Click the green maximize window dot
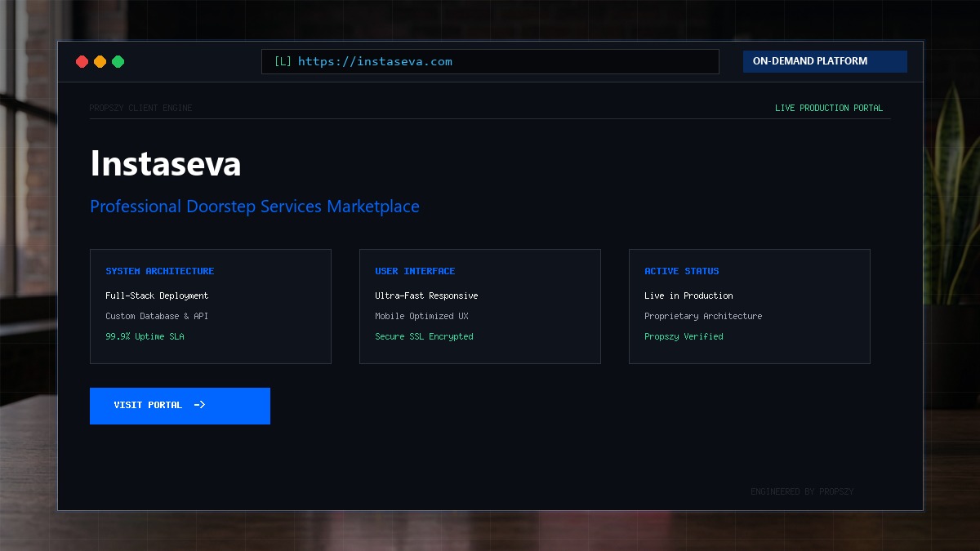 coord(118,61)
